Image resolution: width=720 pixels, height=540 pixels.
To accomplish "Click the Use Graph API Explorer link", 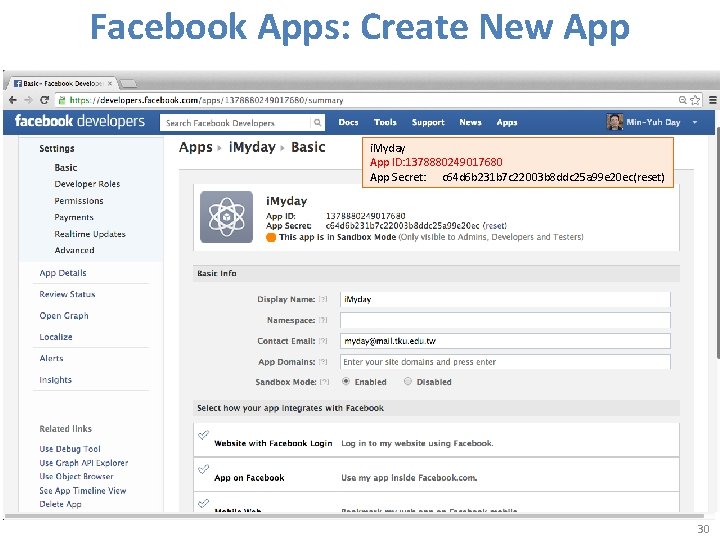I will pyautogui.click(x=84, y=463).
